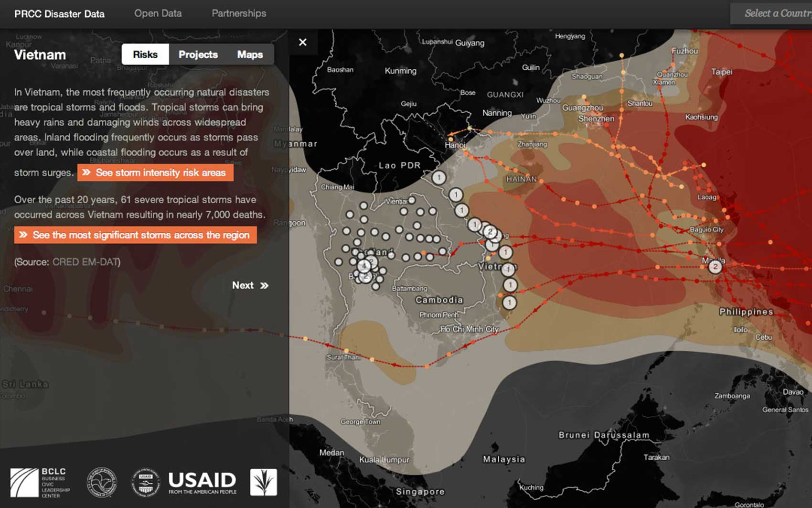The height and width of the screenshot is (508, 812).
Task: Go to the Partnerships page
Action: tap(239, 13)
